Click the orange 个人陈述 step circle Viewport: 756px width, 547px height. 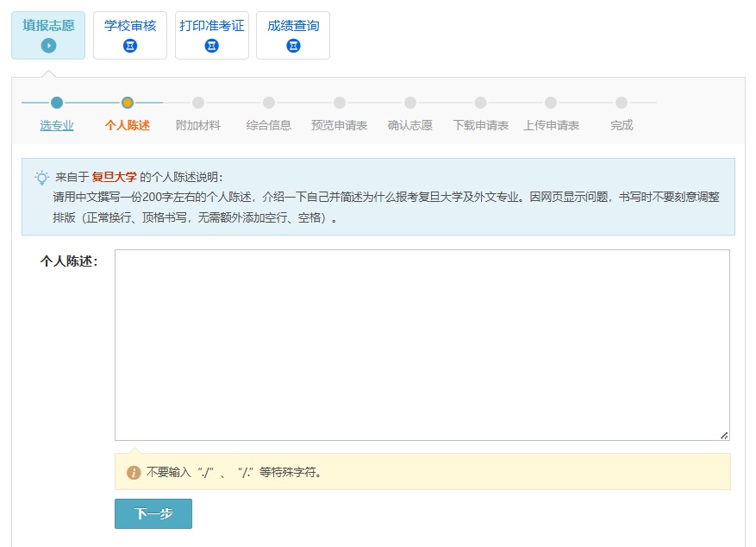point(128,103)
